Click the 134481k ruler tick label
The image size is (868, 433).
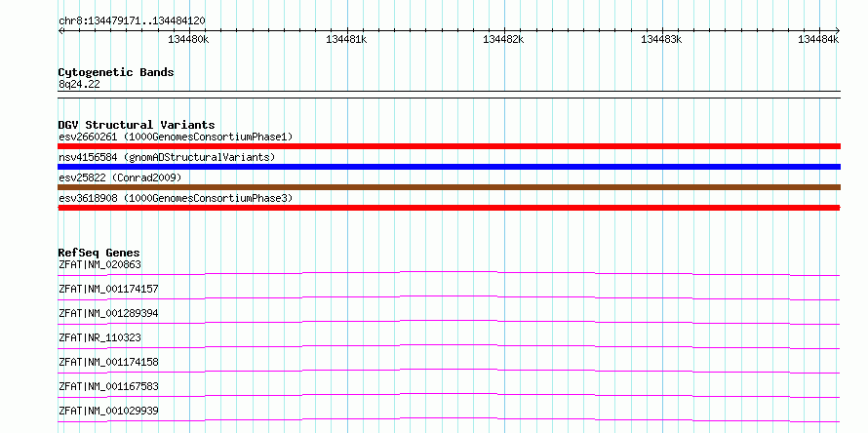point(346,39)
